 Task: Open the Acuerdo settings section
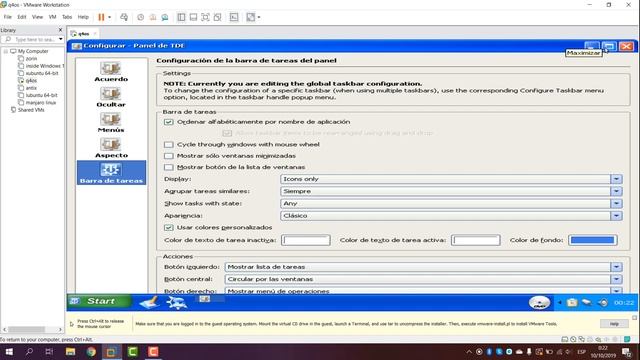[111, 72]
